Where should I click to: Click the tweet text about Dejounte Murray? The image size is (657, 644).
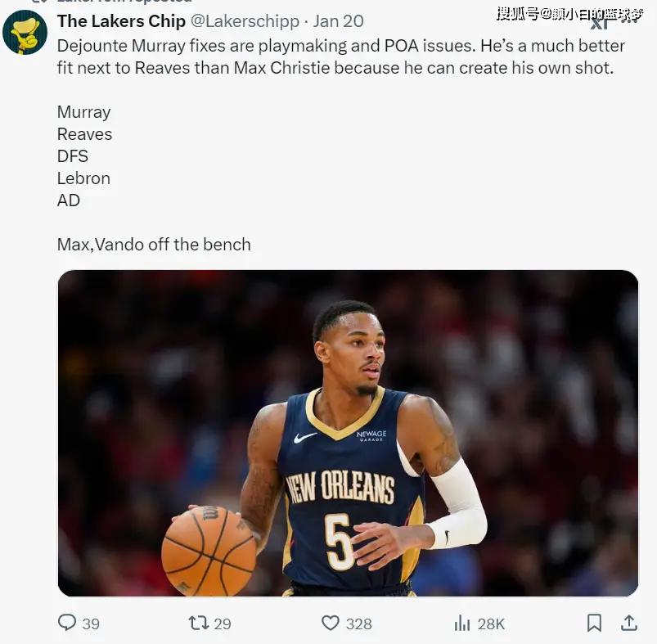click(x=341, y=56)
